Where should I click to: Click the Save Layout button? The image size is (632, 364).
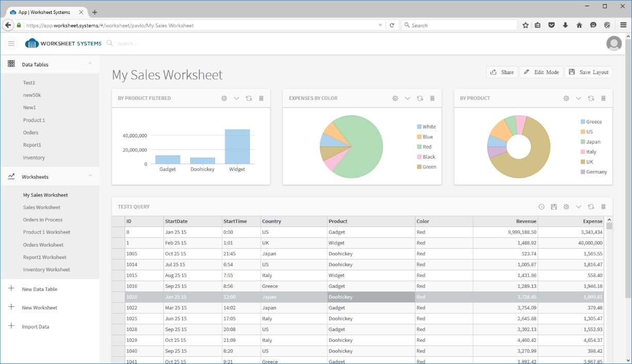pos(588,72)
